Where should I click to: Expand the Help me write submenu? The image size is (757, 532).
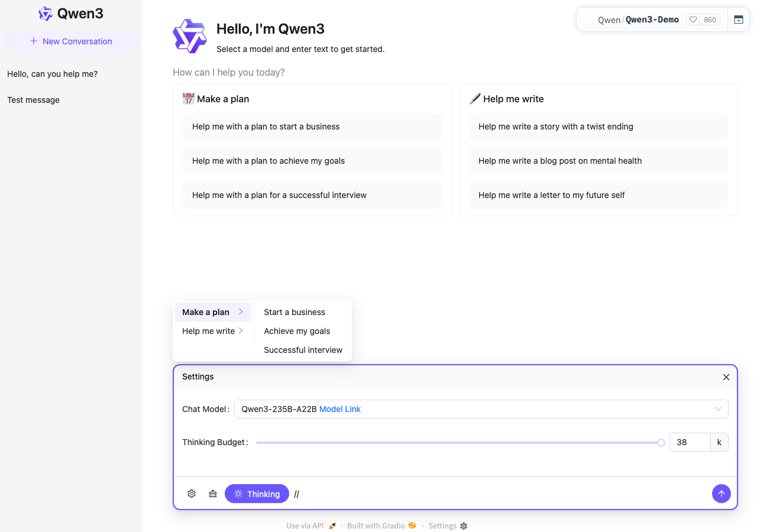(x=213, y=331)
